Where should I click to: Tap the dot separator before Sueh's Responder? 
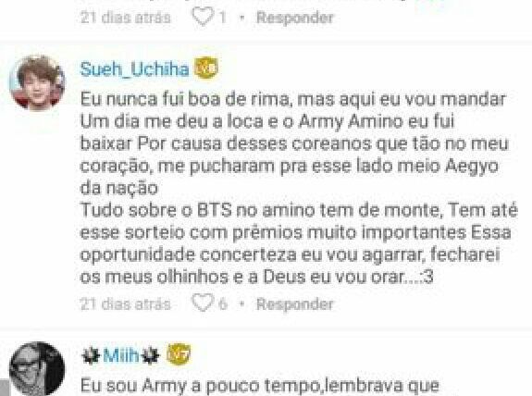tap(241, 304)
